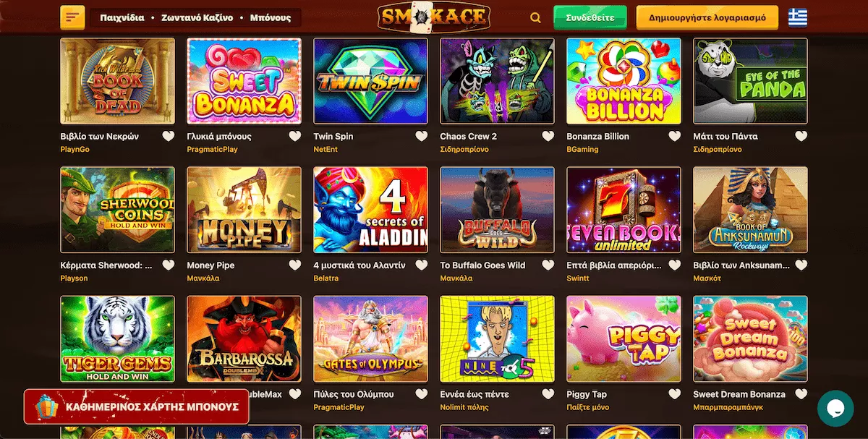Click the Smokace logo

(x=434, y=18)
